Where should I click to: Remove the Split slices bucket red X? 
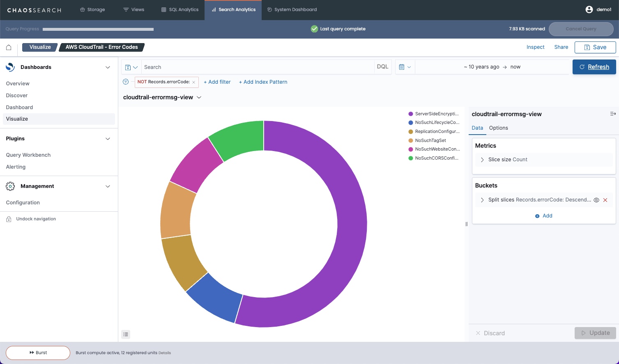click(605, 200)
